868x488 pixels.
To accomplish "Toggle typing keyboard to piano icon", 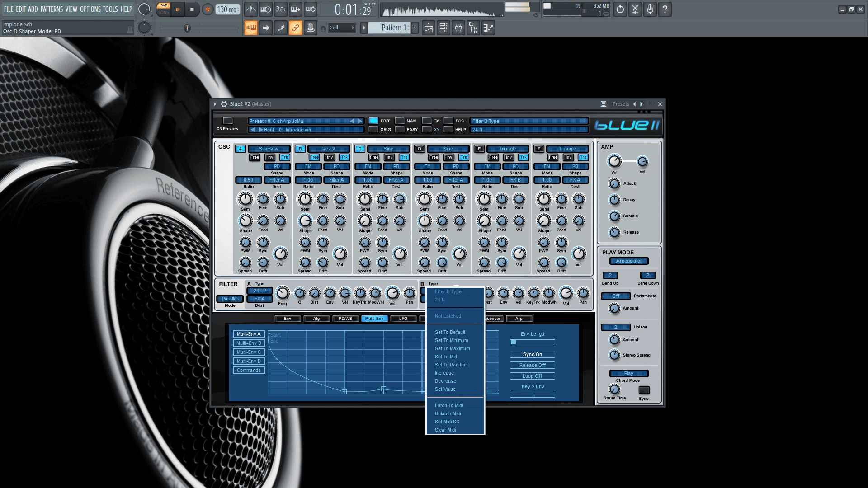I will pyautogui.click(x=251, y=28).
